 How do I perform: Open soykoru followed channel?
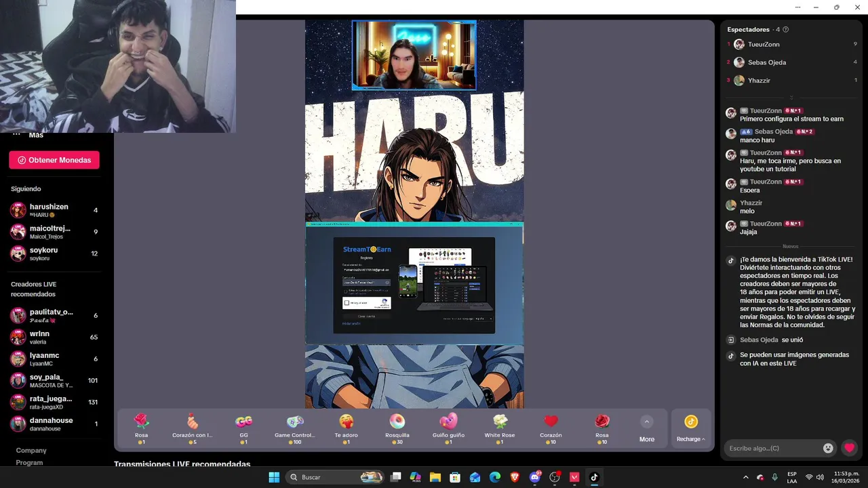[x=54, y=253]
